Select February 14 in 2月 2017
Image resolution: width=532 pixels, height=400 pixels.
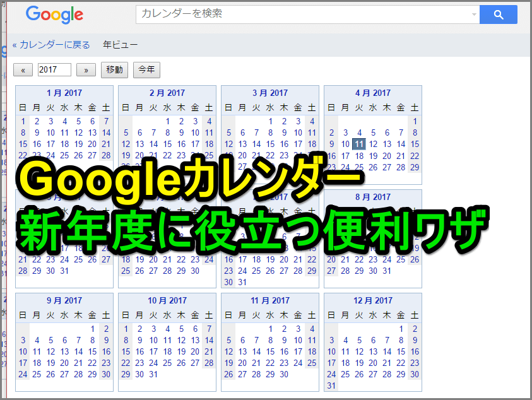(154, 144)
